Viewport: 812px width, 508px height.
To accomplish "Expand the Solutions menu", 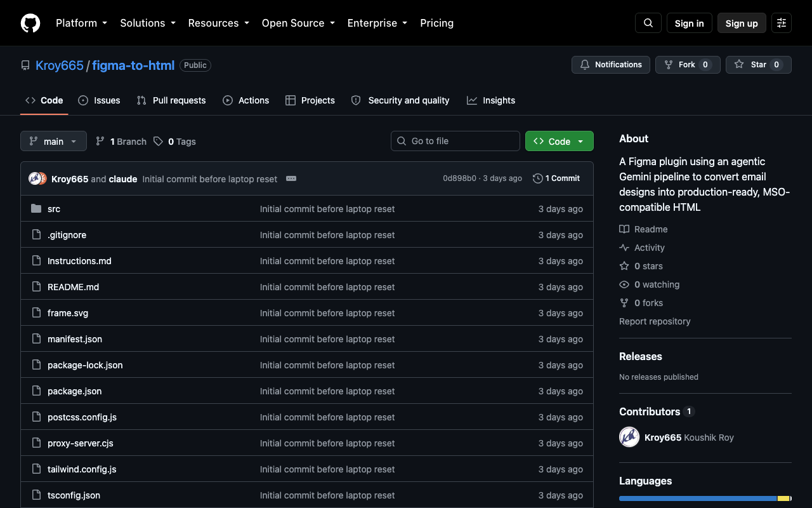I will 148,23.
